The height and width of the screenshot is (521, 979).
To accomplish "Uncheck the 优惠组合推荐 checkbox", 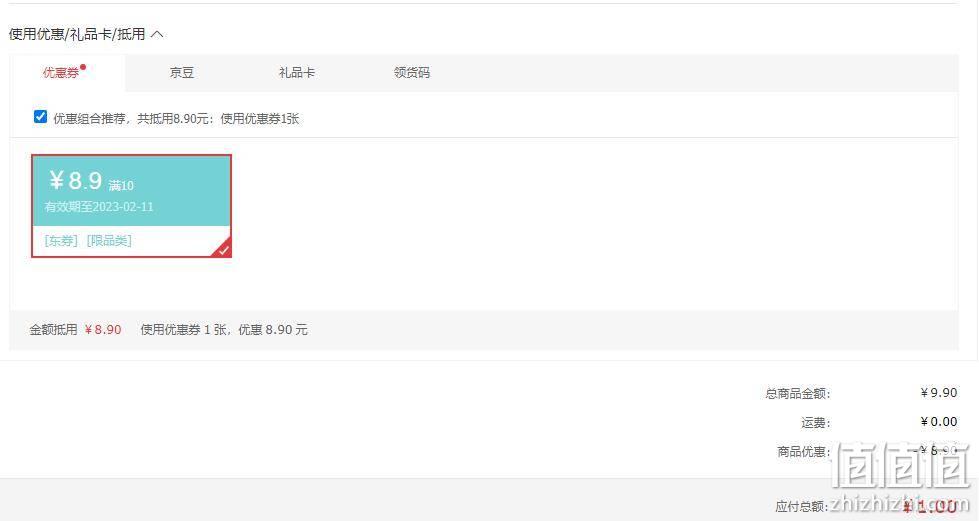I will tap(41, 117).
